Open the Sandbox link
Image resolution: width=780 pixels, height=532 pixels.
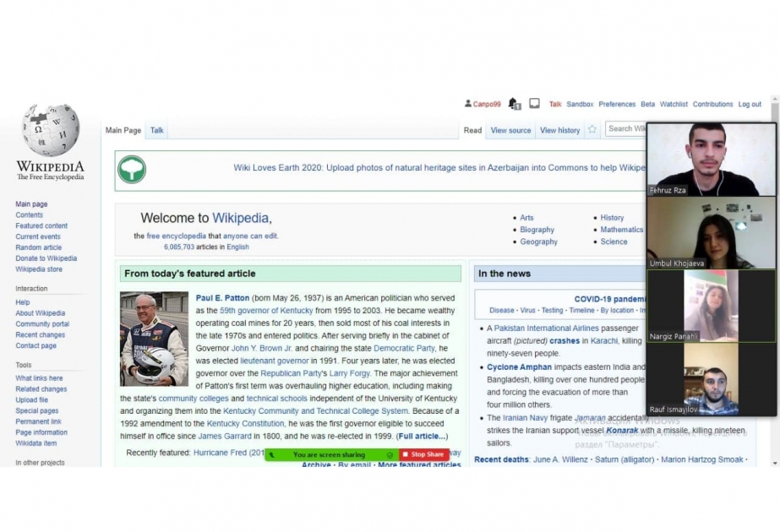coord(580,104)
